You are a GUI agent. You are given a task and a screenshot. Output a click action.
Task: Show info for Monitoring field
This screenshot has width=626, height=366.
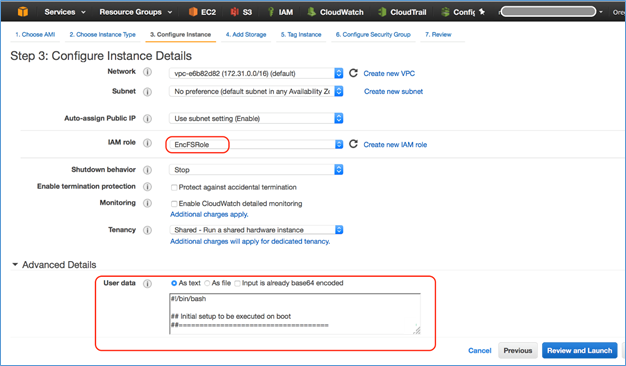click(x=147, y=203)
